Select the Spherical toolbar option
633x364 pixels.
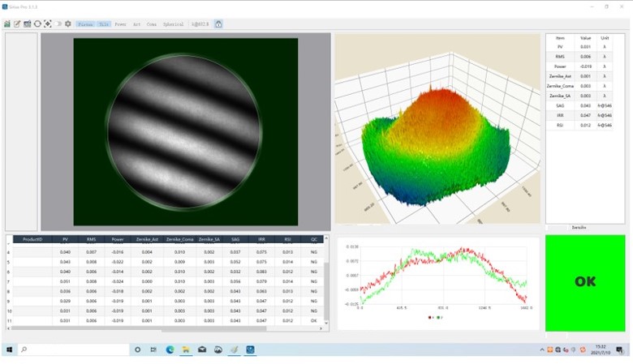173,24
